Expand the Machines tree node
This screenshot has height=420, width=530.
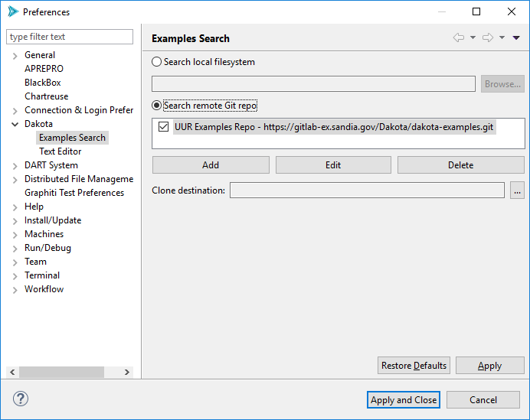click(x=15, y=235)
